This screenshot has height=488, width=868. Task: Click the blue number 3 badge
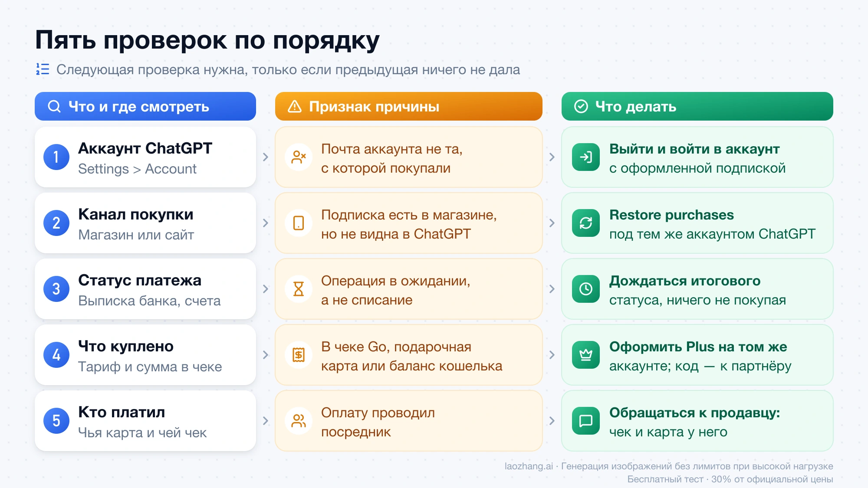point(56,289)
